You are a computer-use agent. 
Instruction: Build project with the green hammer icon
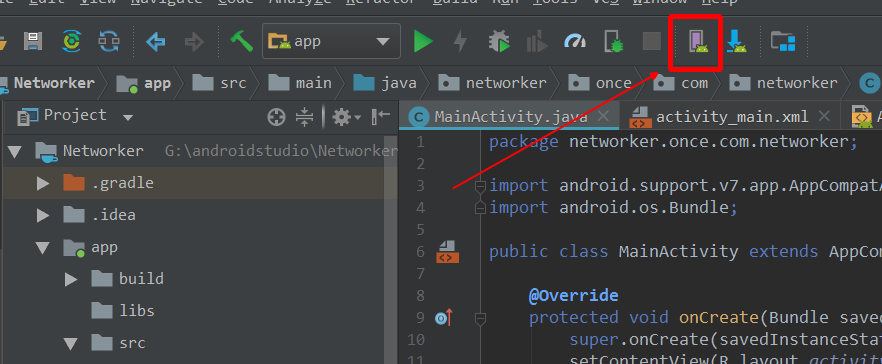point(241,41)
